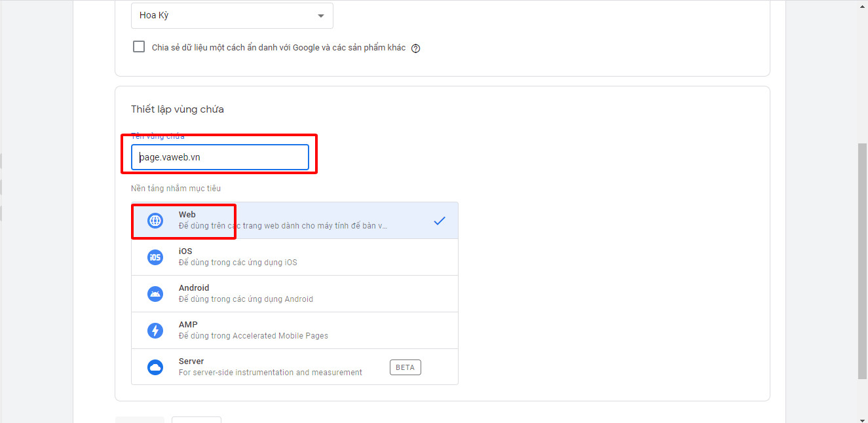Screen dimensions: 868x423
Task: Open help icon beside data sharing text
Action: pyautogui.click(x=415, y=48)
